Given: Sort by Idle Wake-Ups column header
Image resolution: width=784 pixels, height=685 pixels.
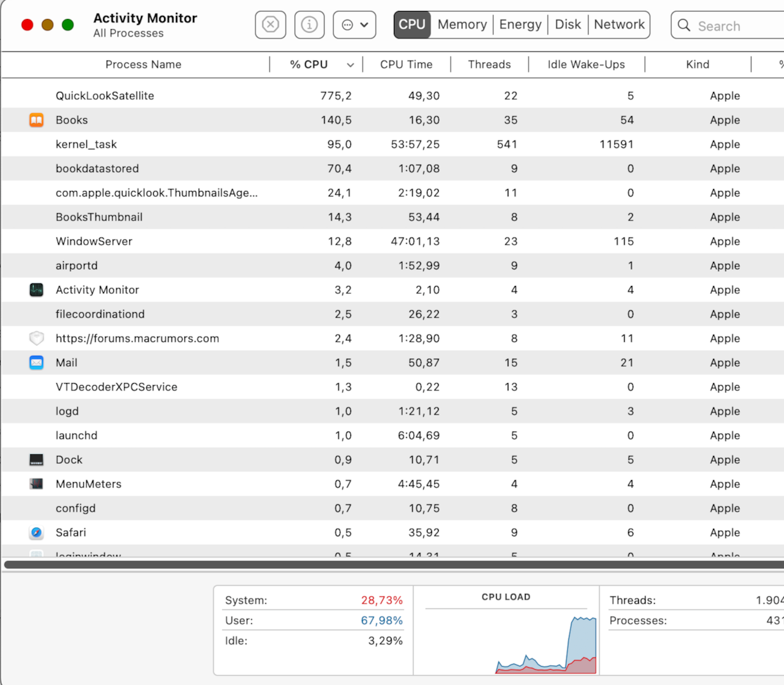Looking at the screenshot, I should coord(586,64).
